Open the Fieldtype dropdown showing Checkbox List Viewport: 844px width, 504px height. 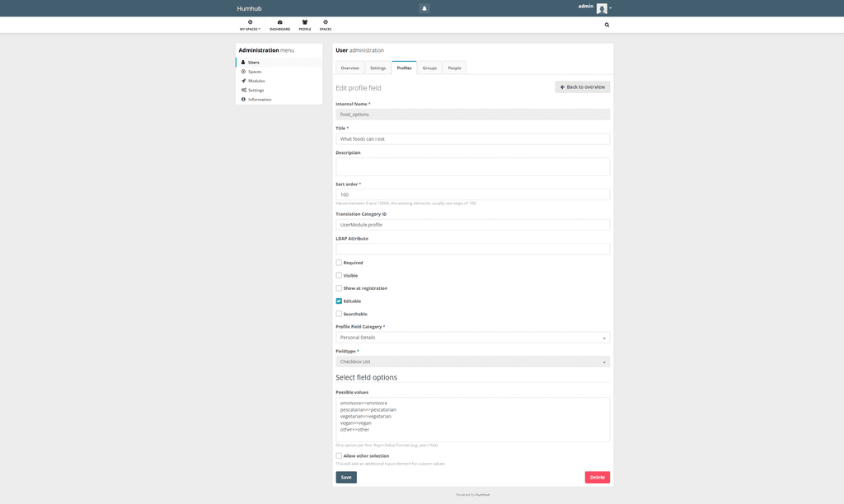(x=472, y=361)
